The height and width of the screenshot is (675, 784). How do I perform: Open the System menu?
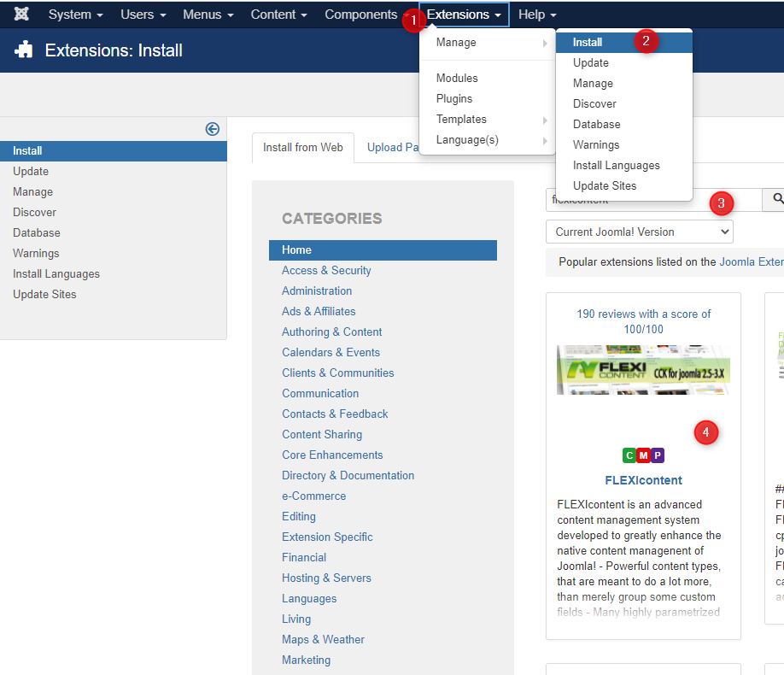75,15
